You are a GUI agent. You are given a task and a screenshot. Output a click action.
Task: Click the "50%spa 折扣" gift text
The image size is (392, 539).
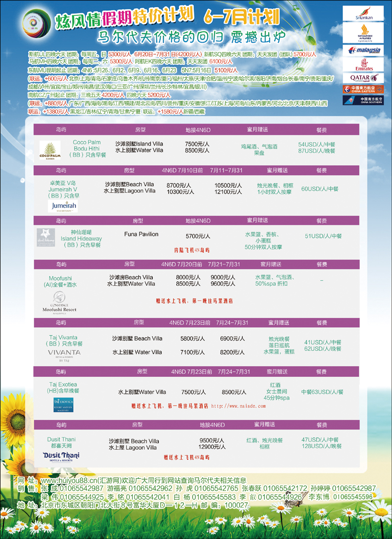point(271,284)
